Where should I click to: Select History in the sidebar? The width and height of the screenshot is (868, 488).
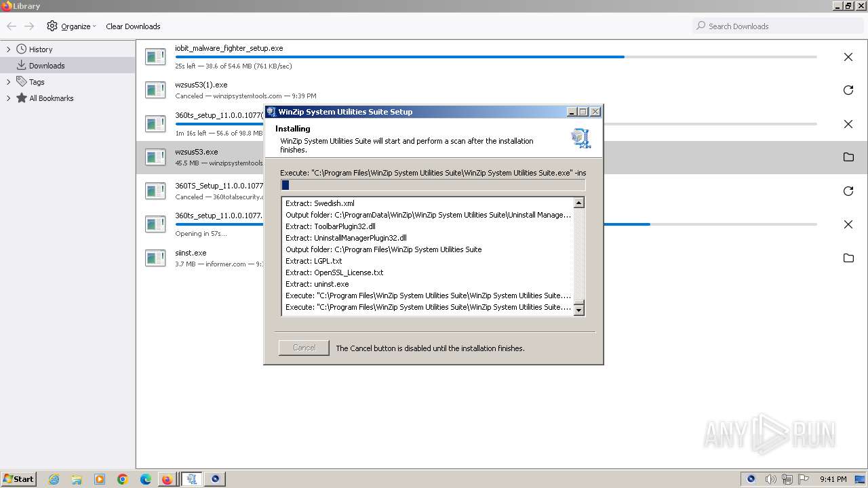[41, 49]
